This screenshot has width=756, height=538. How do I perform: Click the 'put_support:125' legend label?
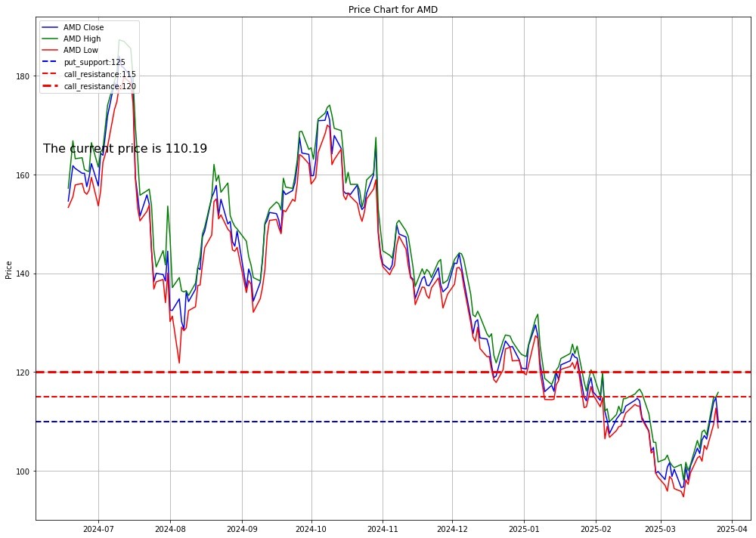(x=94, y=62)
